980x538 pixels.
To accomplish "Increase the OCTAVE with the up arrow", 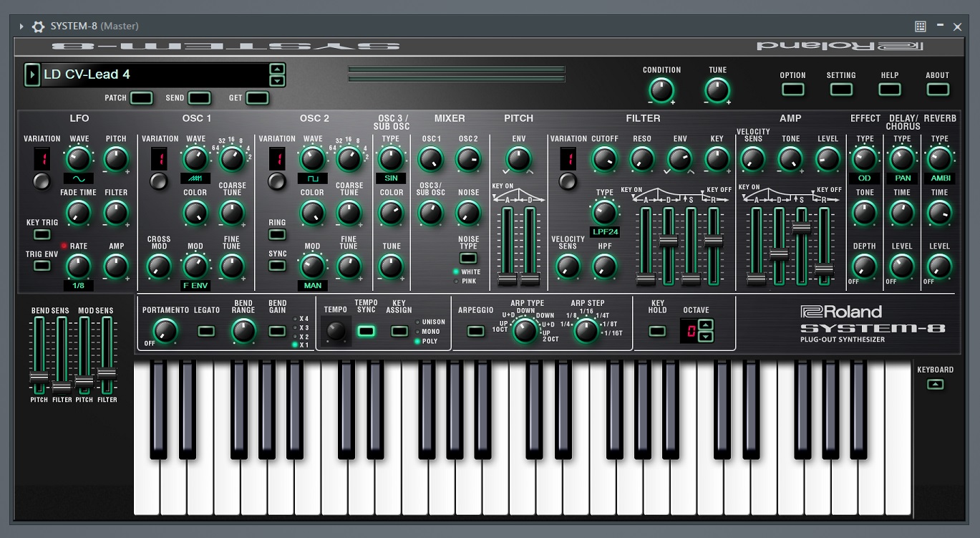I will coord(706,325).
